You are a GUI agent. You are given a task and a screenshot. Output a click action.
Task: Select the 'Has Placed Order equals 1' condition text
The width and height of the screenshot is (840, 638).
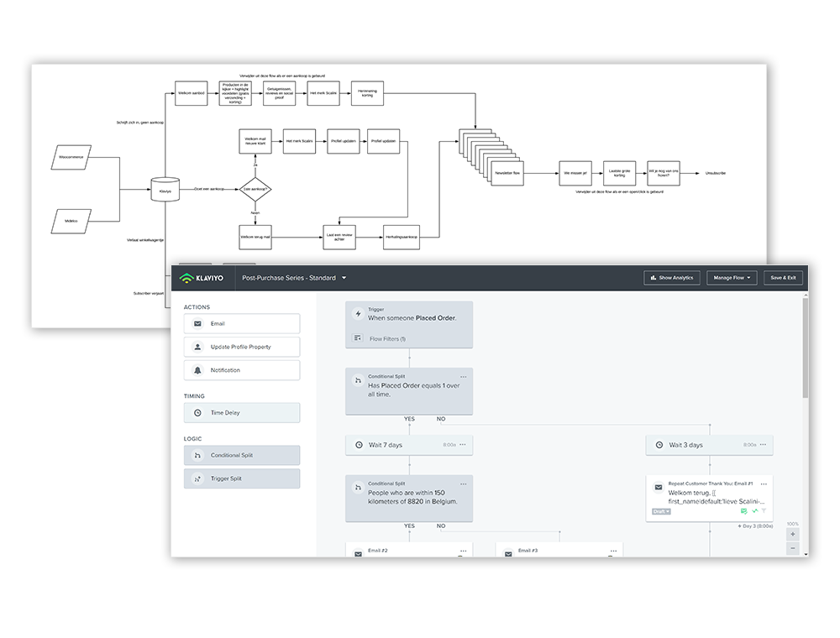tap(413, 390)
